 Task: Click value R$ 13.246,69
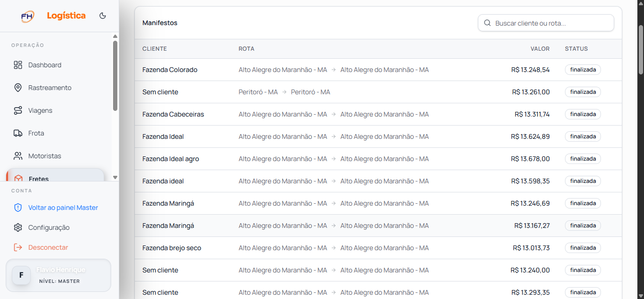[530, 203]
